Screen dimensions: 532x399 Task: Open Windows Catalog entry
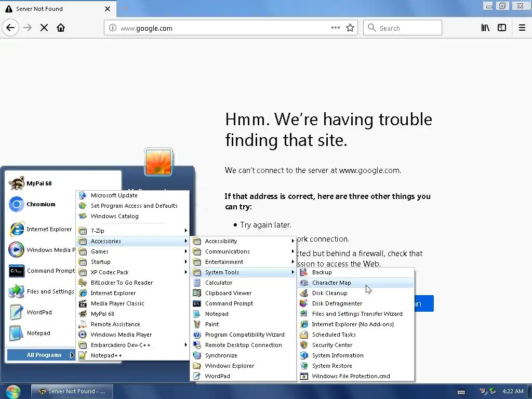tap(132, 216)
